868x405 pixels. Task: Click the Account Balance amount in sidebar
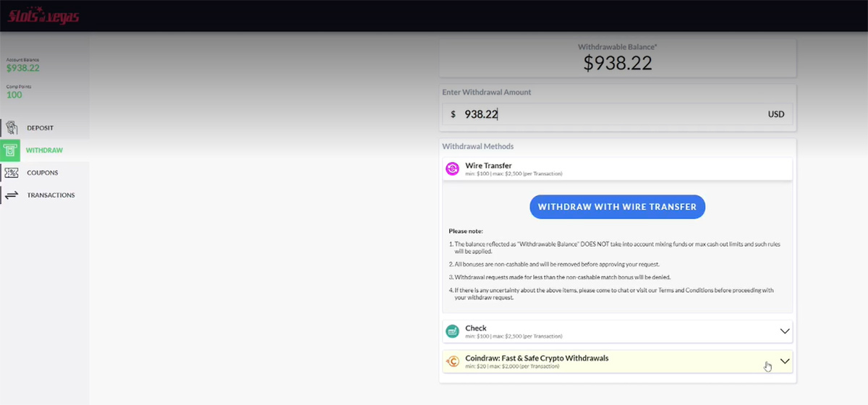(23, 69)
